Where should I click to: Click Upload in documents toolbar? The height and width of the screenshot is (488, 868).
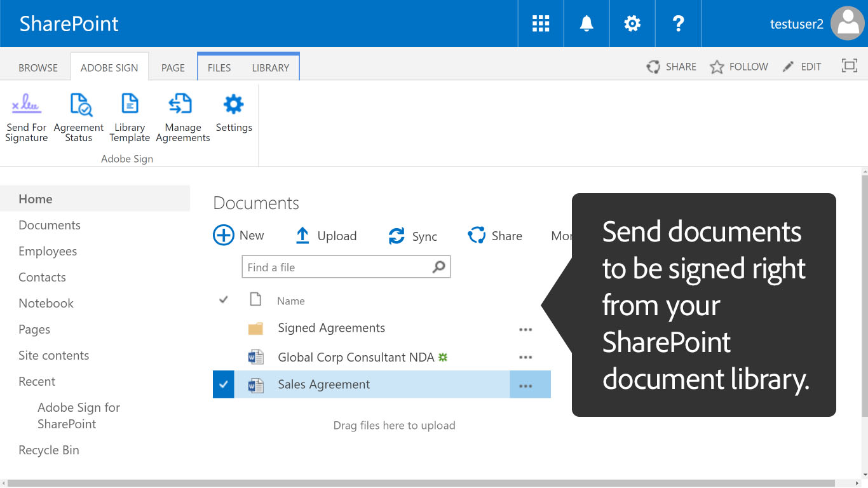point(326,236)
